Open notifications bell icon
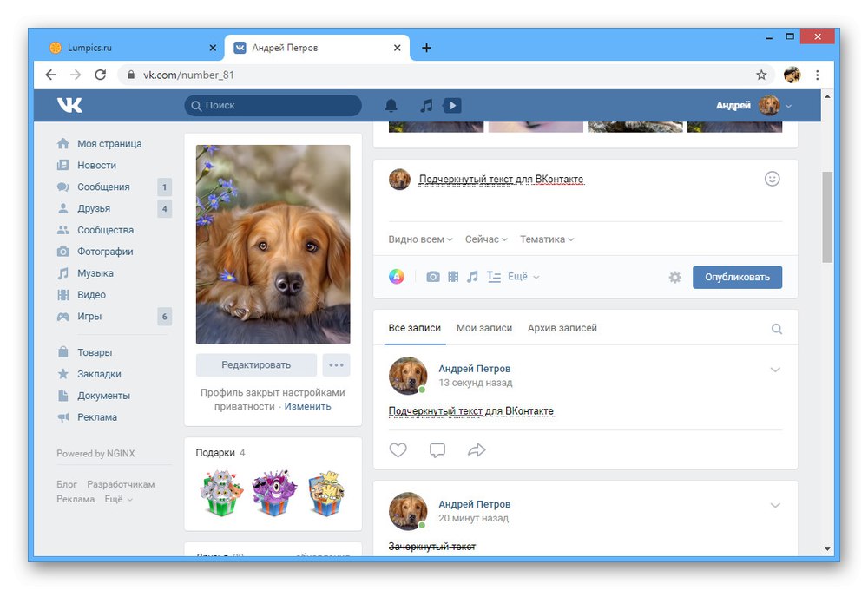 tap(391, 105)
